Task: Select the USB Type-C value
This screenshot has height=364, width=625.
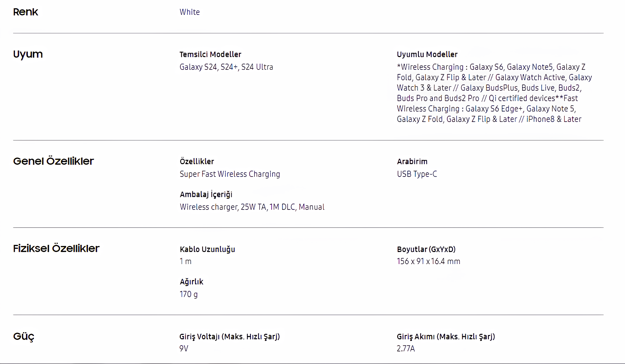Action: click(417, 174)
